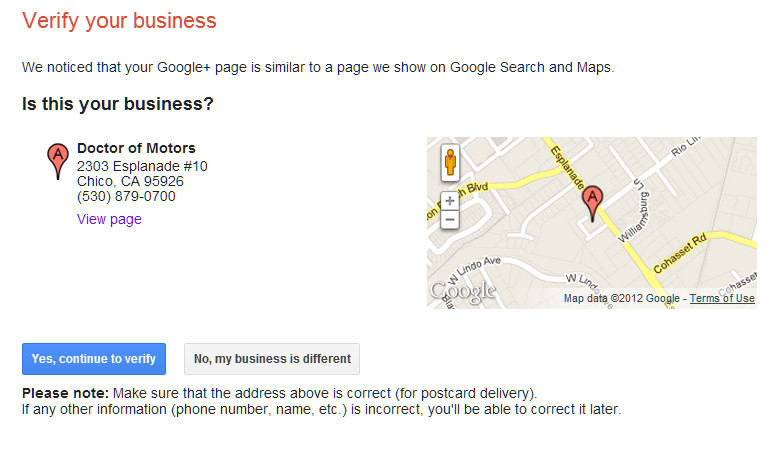The height and width of the screenshot is (450, 768).
Task: Click the Street View pegman icon
Action: coord(450,163)
